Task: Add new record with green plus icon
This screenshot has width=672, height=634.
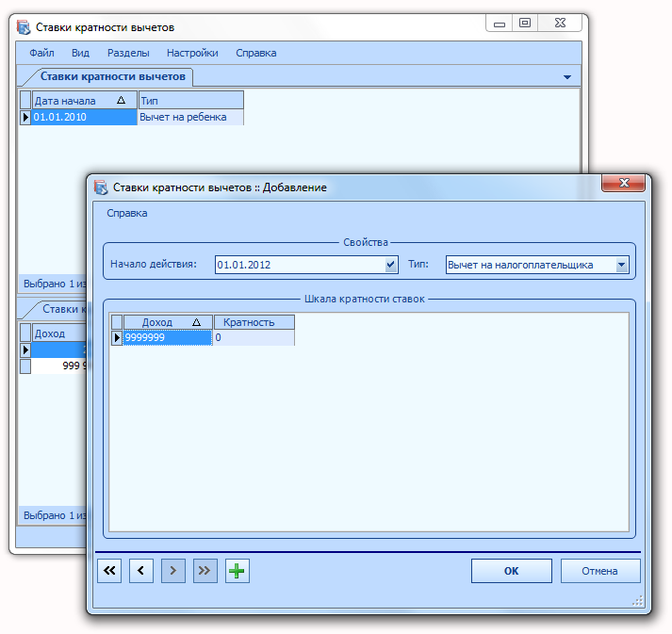Action: click(237, 571)
